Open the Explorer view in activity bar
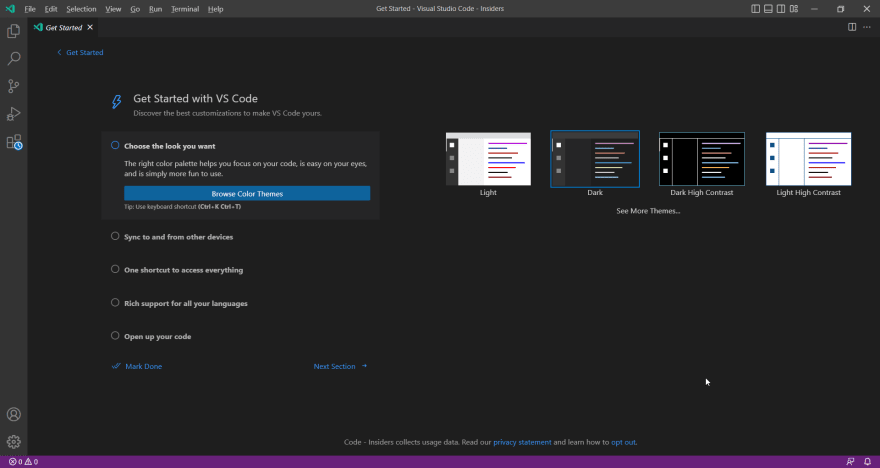 [x=13, y=31]
